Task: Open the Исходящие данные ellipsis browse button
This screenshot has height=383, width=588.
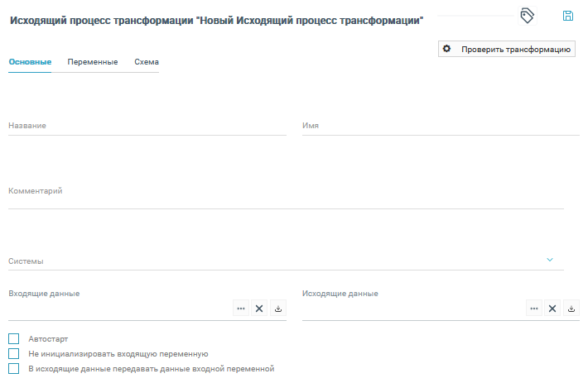Action: coord(534,309)
